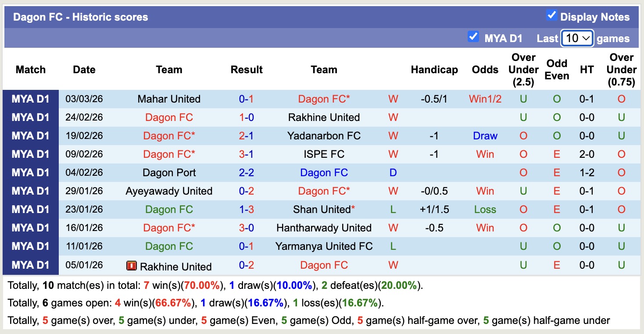
Task: Click the 3-1 result against ISPE FC
Action: [x=247, y=154]
